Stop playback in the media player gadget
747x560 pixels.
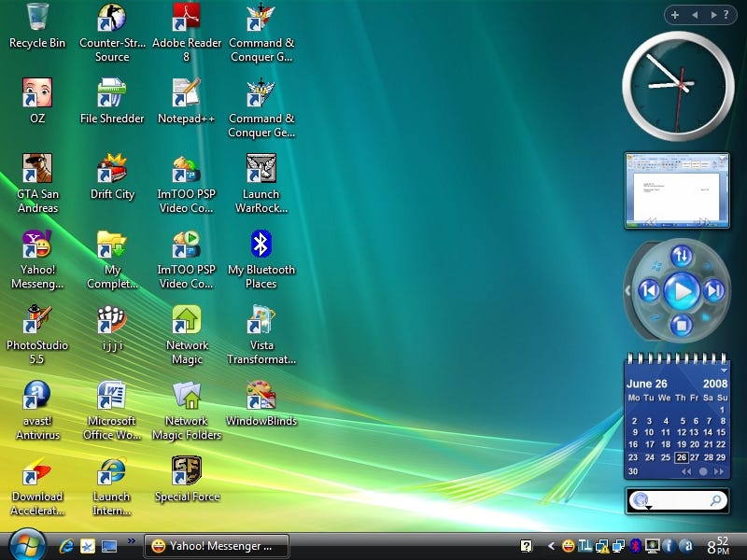(682, 326)
